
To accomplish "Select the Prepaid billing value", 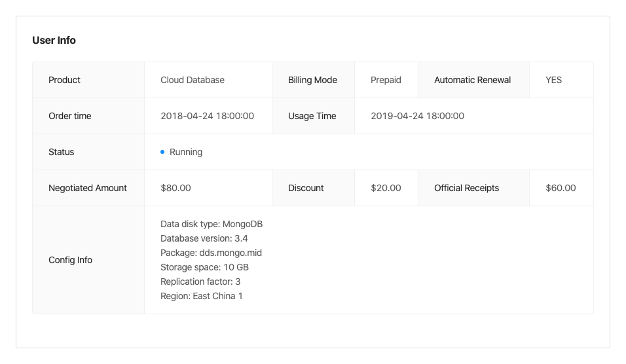I will click(386, 80).
